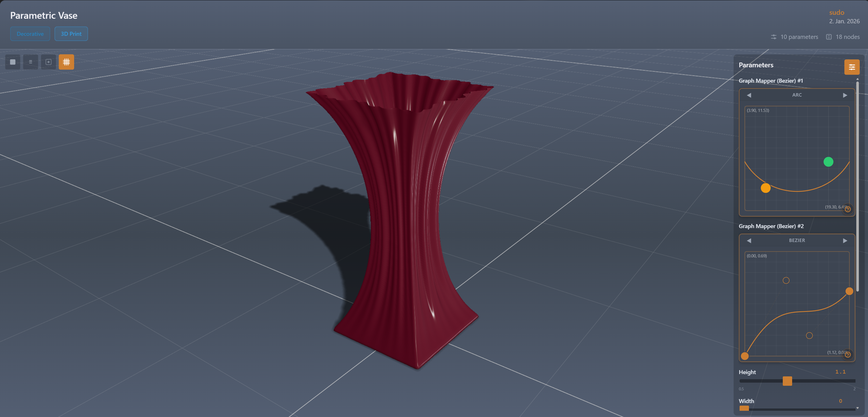Screen dimensions: 868x417
Task: Select next curve type after ARC
Action: [845, 95]
